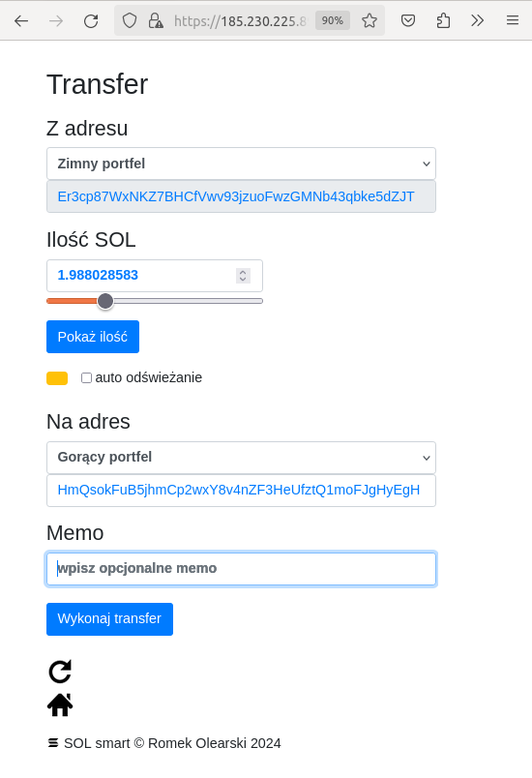This screenshot has width=532, height=778.
Task: Click the yellow status indicator swatch
Action: tap(57, 378)
